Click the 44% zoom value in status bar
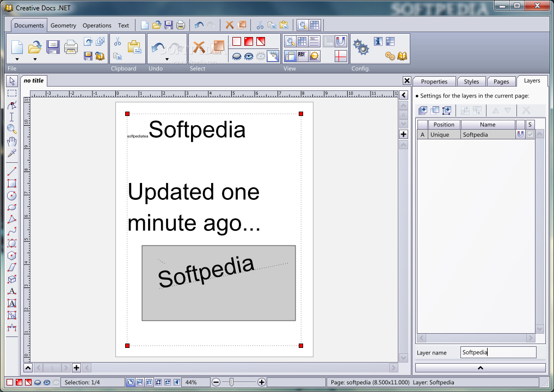 191,382
